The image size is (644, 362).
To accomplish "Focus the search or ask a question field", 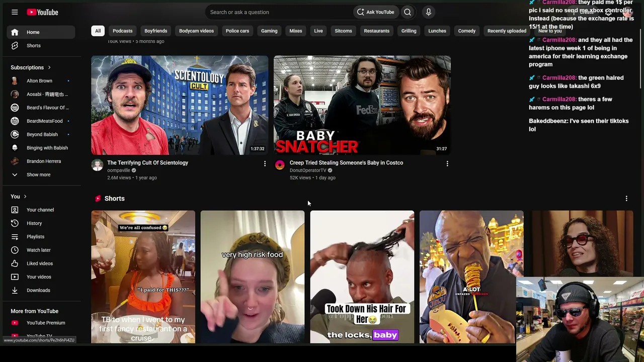I will coord(279,12).
